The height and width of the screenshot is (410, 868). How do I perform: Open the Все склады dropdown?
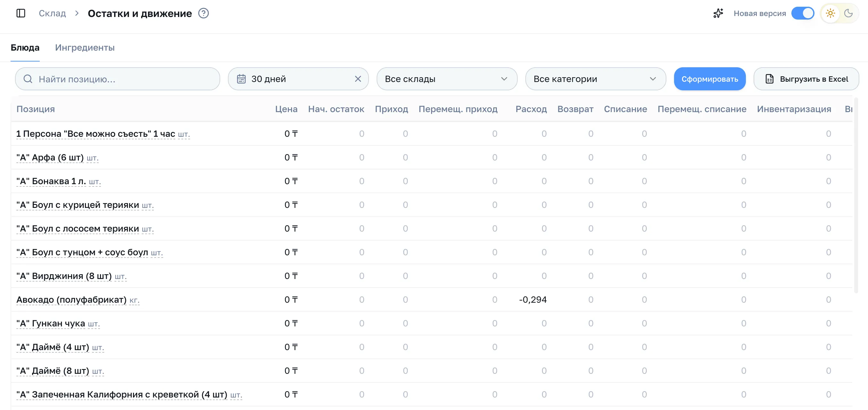447,79
